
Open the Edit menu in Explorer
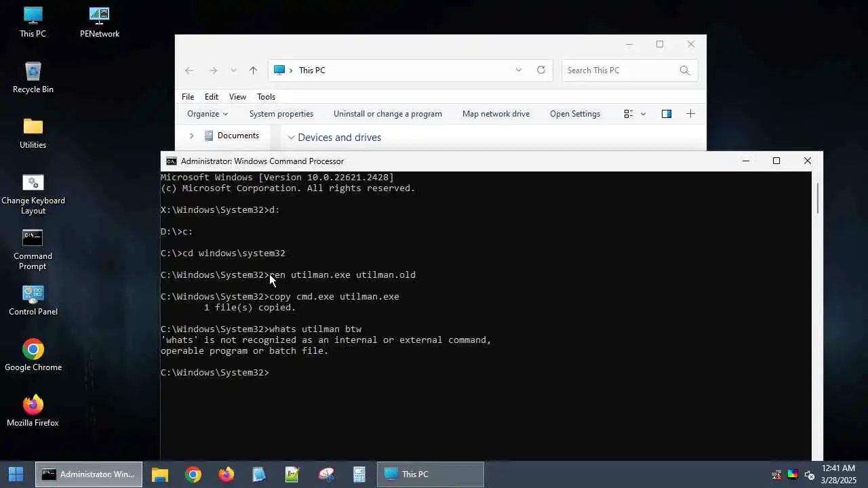point(212,97)
